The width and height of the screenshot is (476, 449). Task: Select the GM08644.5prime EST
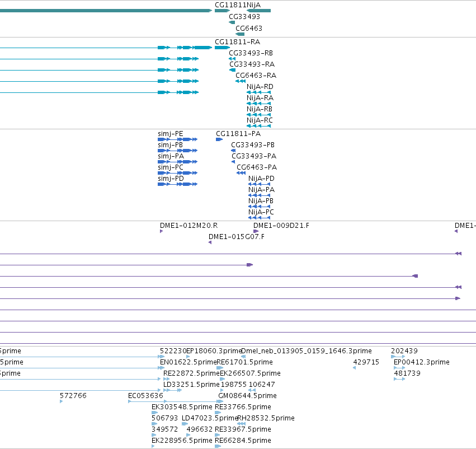tap(221, 401)
